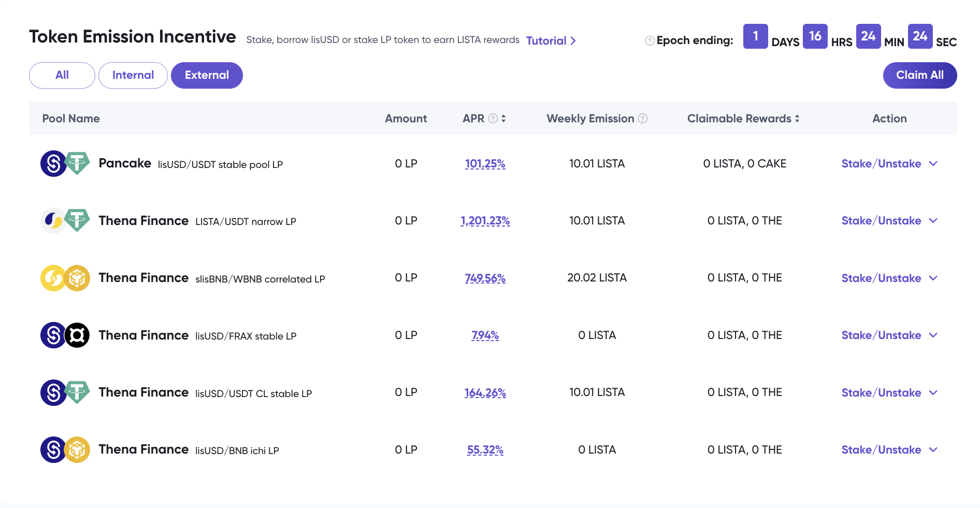Viewport: 980px width, 508px height.
Task: Select the Internal pools filter
Action: tap(133, 76)
